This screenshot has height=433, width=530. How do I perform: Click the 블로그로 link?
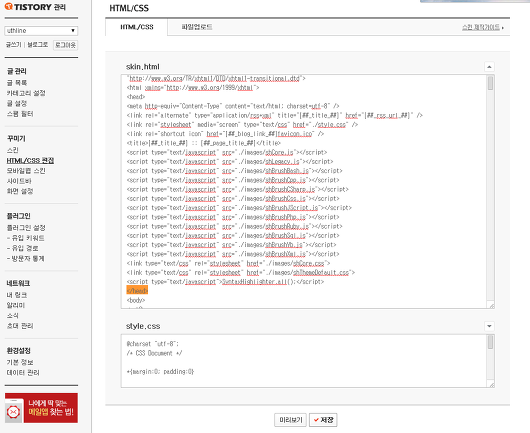click(38, 45)
